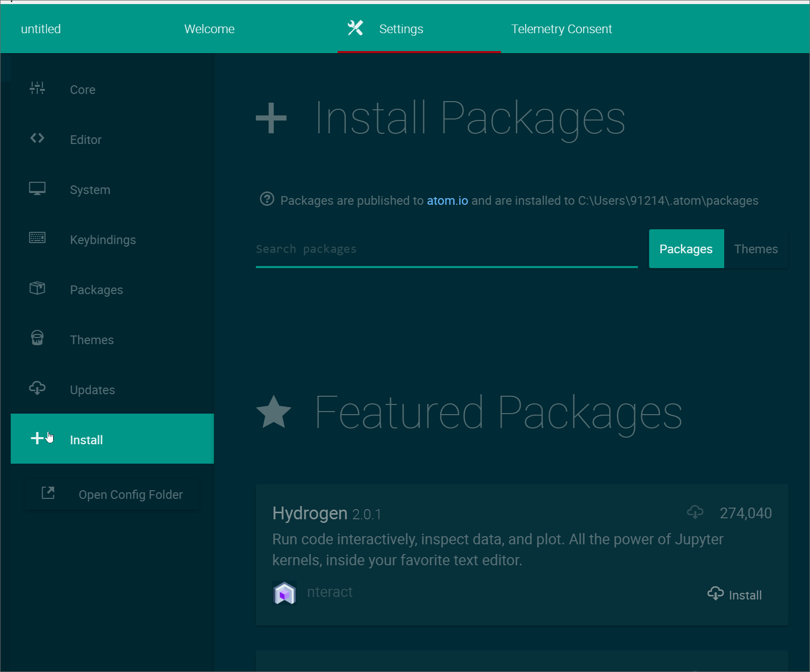This screenshot has width=810, height=672.
Task: Click the Settings tools icon in tab bar
Action: [355, 28]
